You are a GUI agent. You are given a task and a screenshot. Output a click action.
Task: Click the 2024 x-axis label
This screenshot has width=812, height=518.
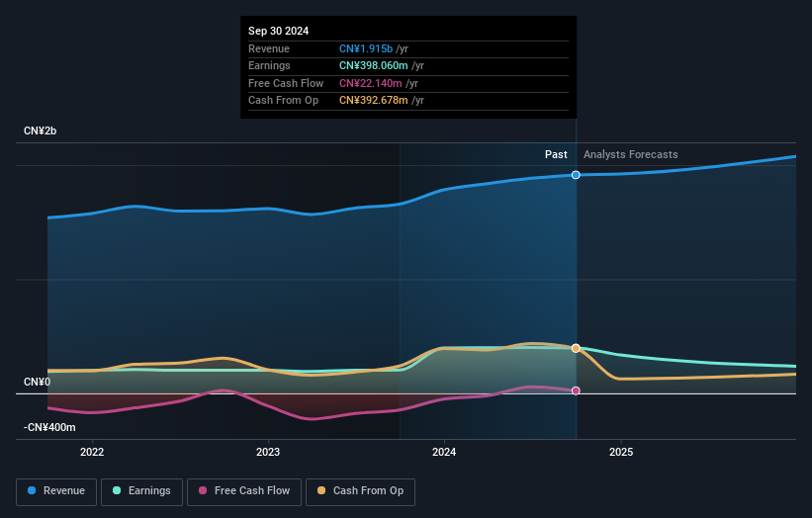point(444,452)
